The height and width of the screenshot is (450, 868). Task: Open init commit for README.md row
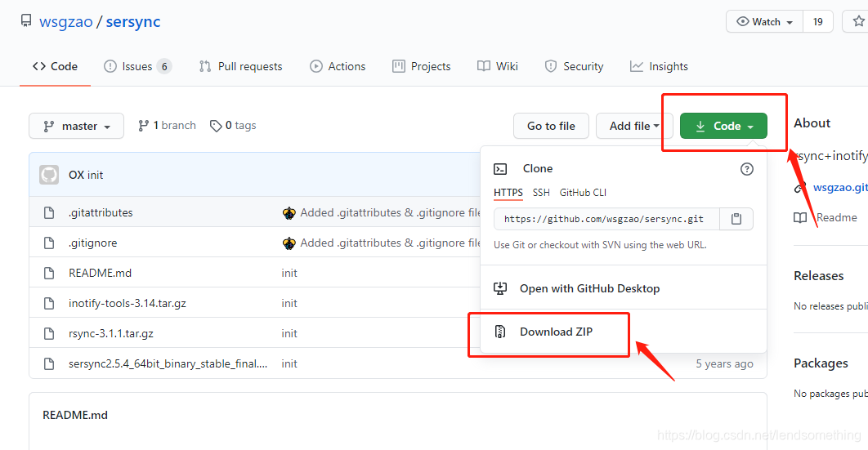tap(289, 273)
